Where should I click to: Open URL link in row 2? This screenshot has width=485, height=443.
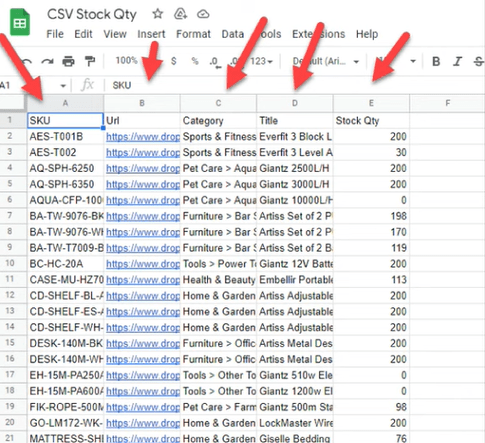pyautogui.click(x=143, y=137)
